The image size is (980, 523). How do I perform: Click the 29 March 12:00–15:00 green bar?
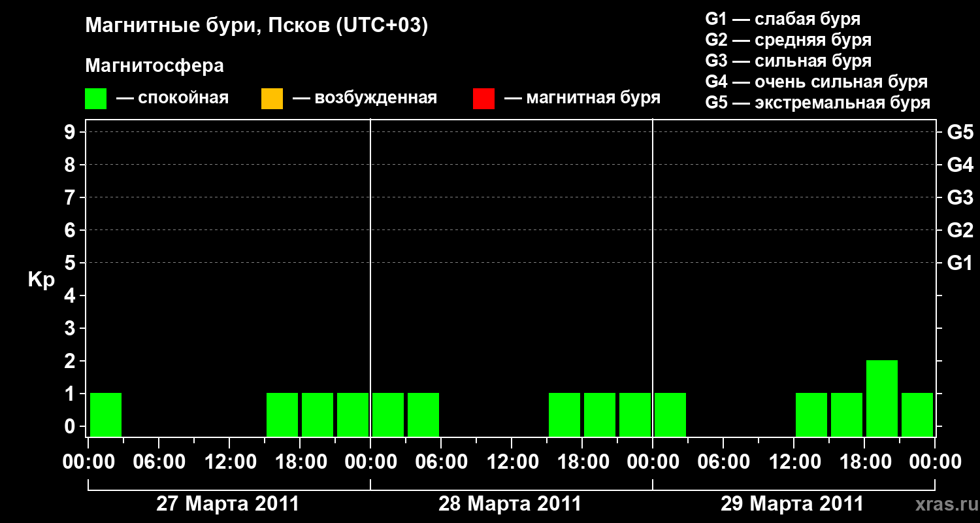pyautogui.click(x=811, y=414)
